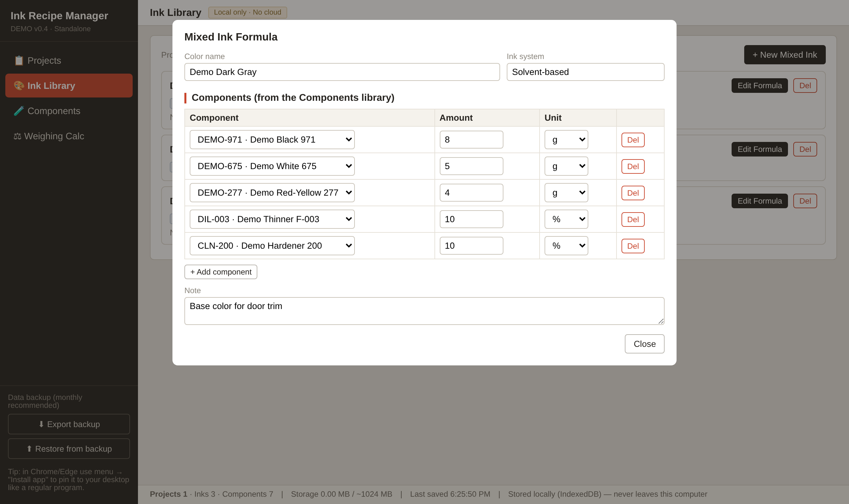Click first ink card's Edit Formula button
The height and width of the screenshot is (504, 849).
coord(759,86)
